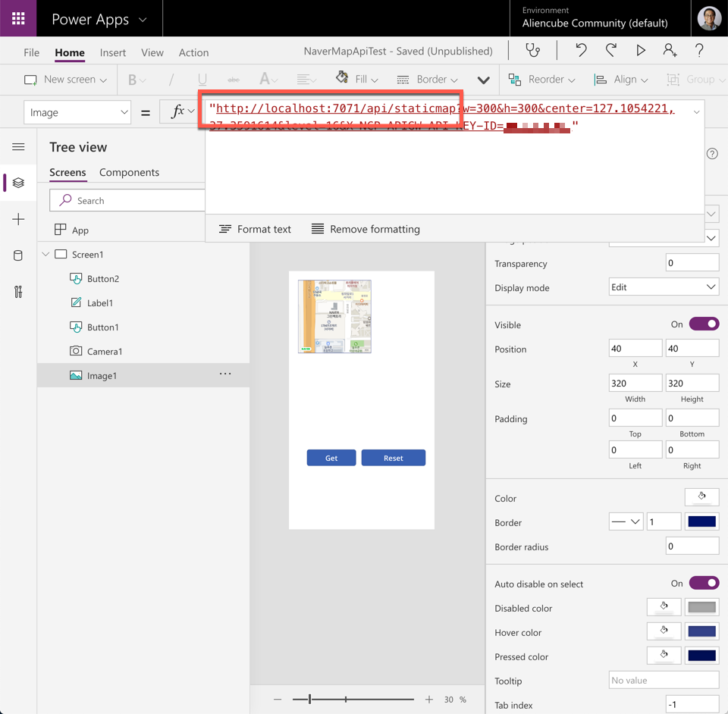
Task: Click the Tooltip No value field
Action: pyautogui.click(x=664, y=680)
